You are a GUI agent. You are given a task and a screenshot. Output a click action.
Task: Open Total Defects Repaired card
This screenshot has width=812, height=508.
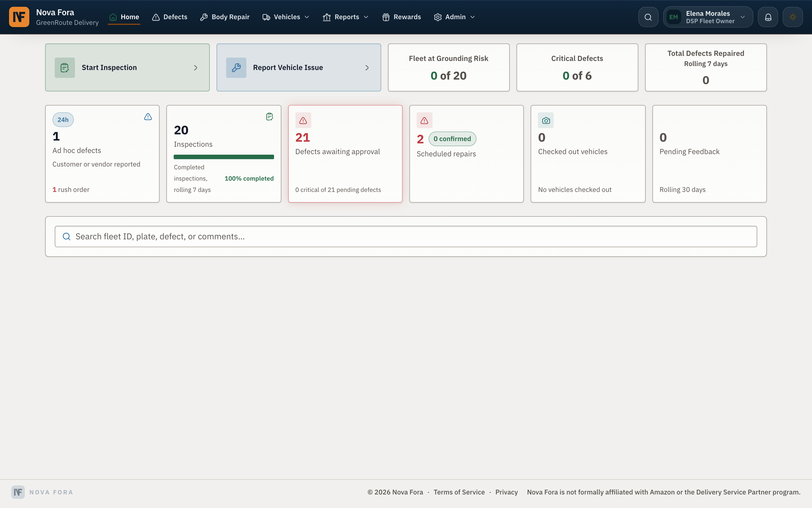pos(706,67)
